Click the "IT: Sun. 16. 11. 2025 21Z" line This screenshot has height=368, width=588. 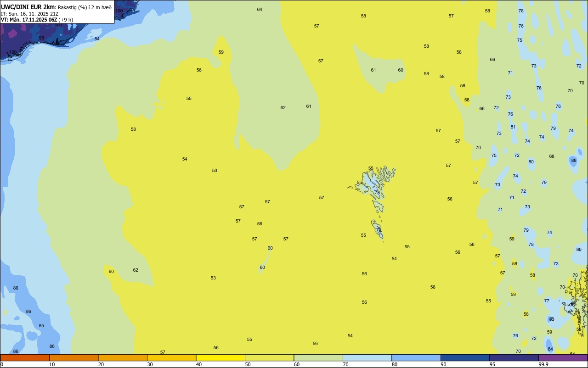pyautogui.click(x=30, y=14)
